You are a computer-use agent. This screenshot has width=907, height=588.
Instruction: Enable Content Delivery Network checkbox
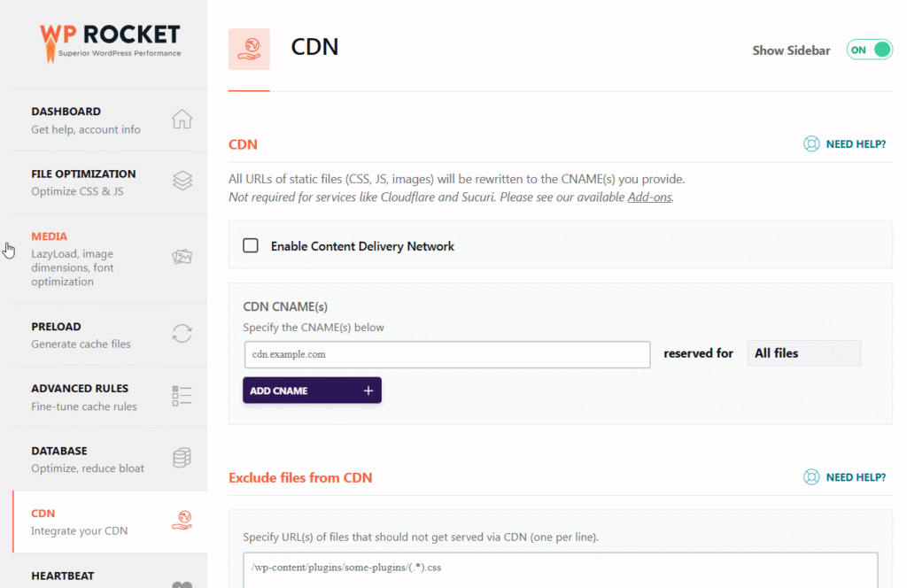(251, 246)
